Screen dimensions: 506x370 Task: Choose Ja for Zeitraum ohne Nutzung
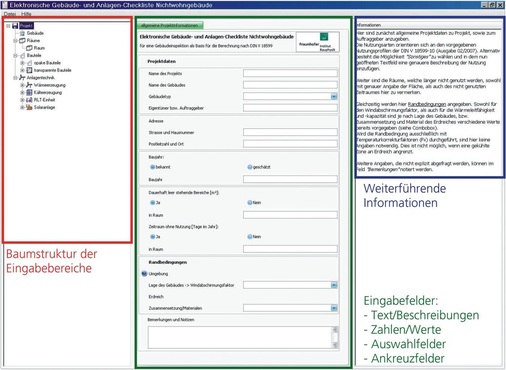[152, 237]
